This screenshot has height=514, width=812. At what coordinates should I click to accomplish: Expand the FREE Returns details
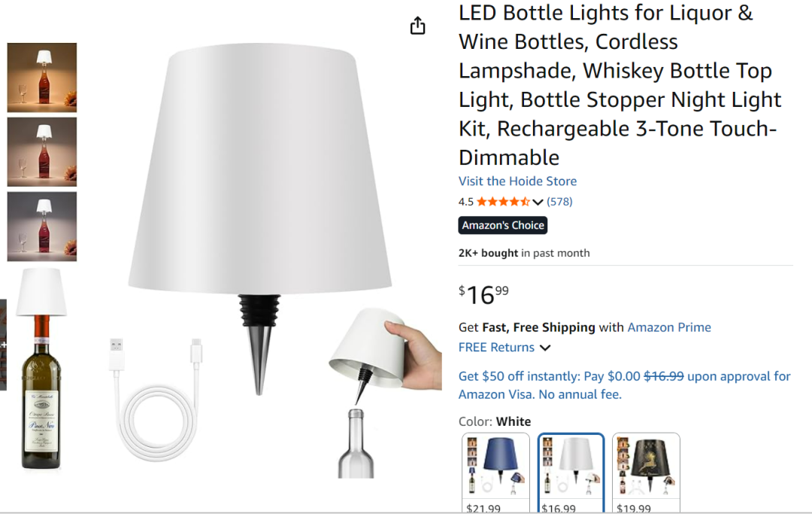click(x=545, y=348)
